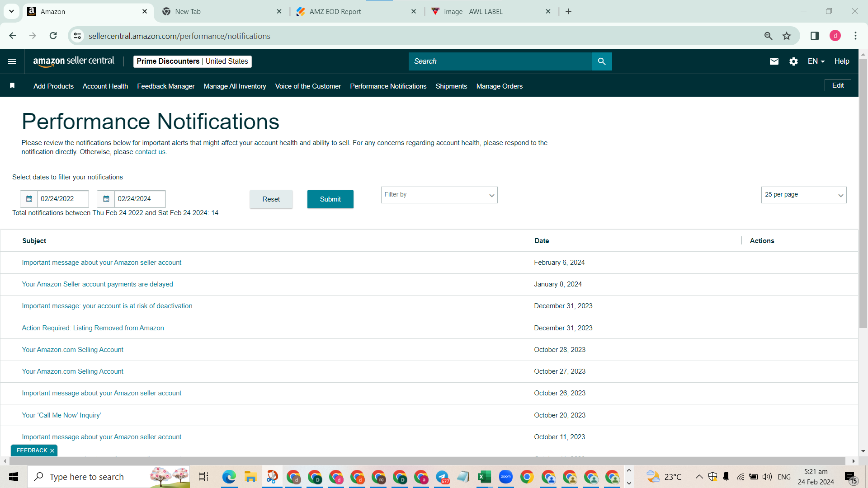Screen dimensions: 868x488
Task: Open the FEEDBACK tab
Action: (32, 450)
